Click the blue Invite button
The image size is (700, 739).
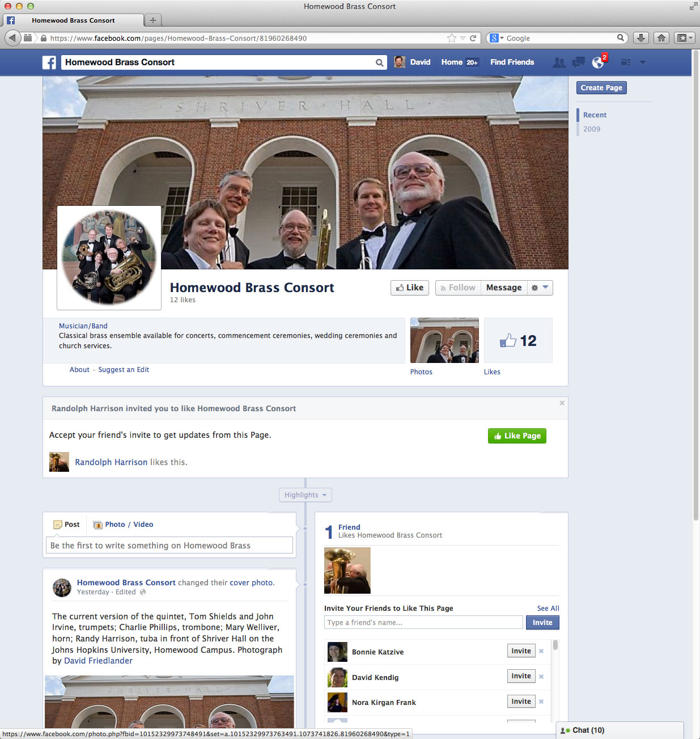[x=542, y=622]
